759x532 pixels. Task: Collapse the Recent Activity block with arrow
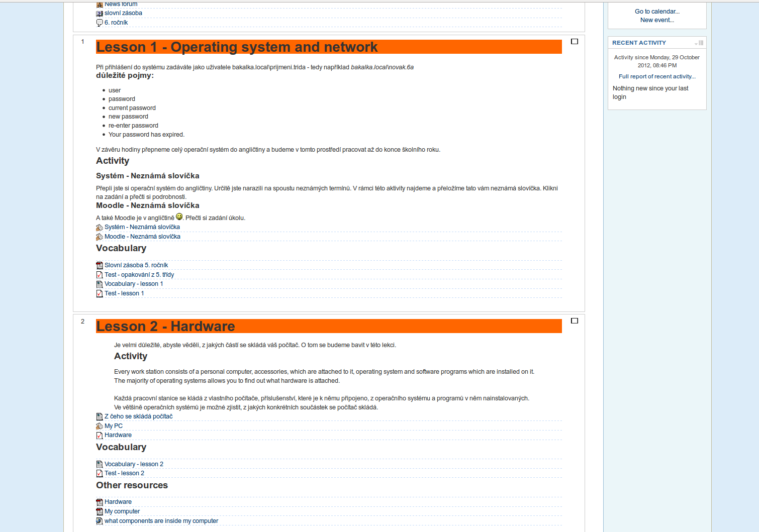(x=696, y=44)
